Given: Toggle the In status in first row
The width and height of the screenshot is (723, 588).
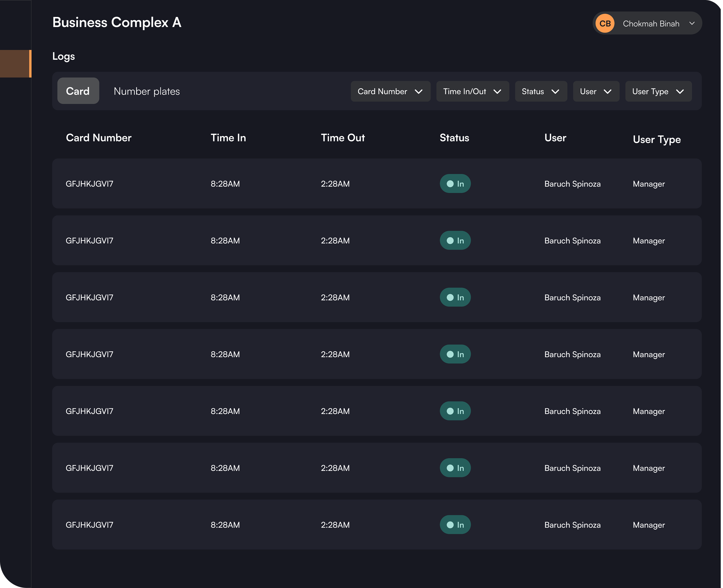Looking at the screenshot, I should pyautogui.click(x=455, y=184).
